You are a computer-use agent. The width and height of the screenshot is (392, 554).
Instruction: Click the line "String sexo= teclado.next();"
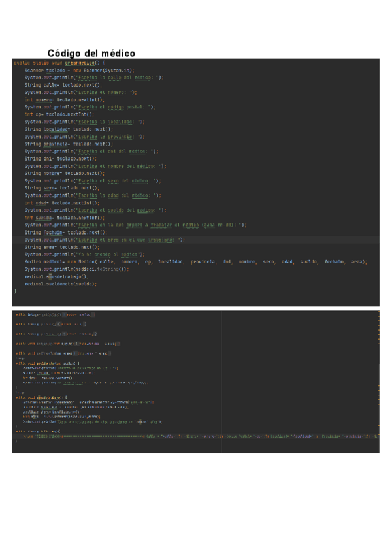pyautogui.click(x=62, y=188)
